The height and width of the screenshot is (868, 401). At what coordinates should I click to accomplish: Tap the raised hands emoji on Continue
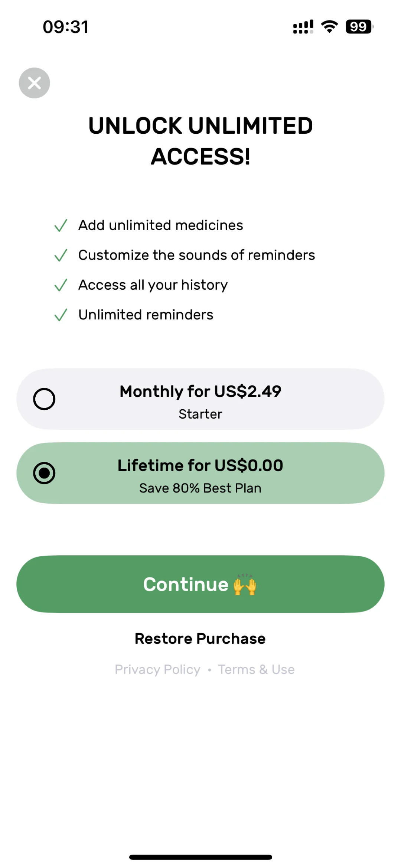click(x=245, y=585)
